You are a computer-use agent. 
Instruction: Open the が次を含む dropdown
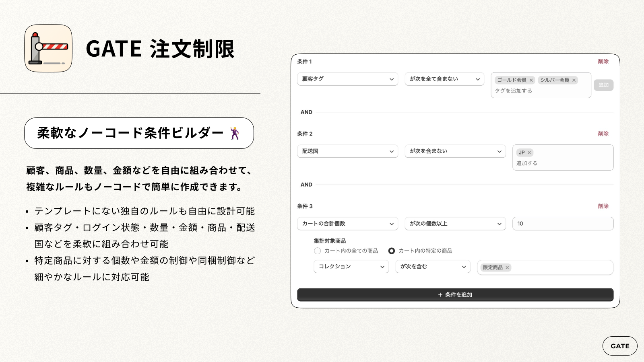[433, 267]
